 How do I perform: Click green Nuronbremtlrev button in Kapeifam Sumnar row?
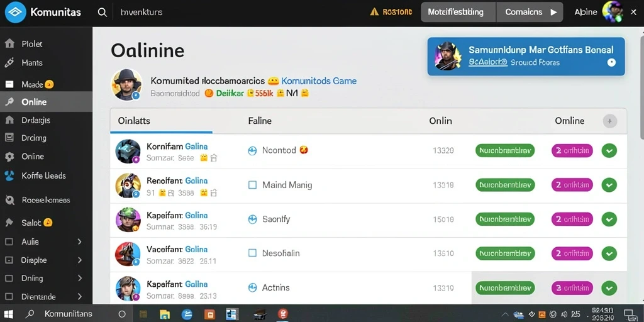point(505,219)
